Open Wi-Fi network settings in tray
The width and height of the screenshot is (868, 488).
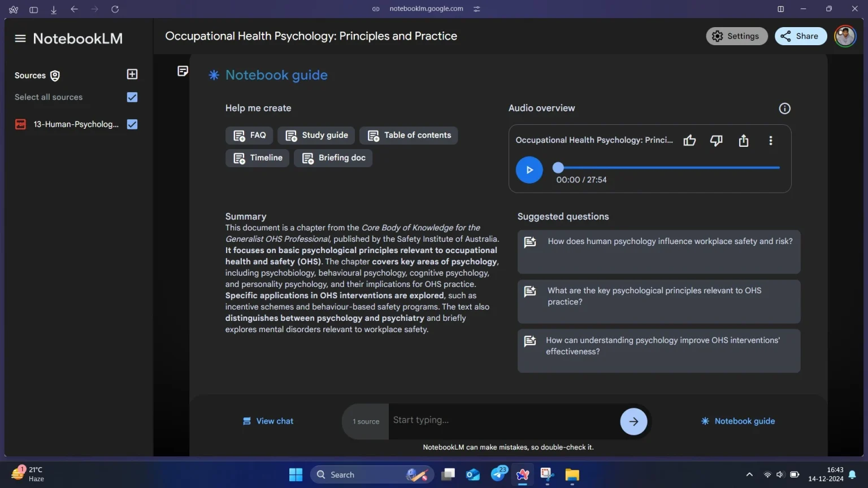pyautogui.click(x=767, y=475)
